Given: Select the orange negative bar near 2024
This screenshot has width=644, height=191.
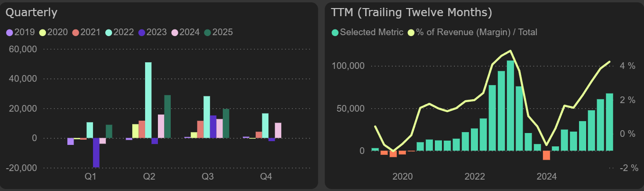Looking at the screenshot, I should [546, 155].
